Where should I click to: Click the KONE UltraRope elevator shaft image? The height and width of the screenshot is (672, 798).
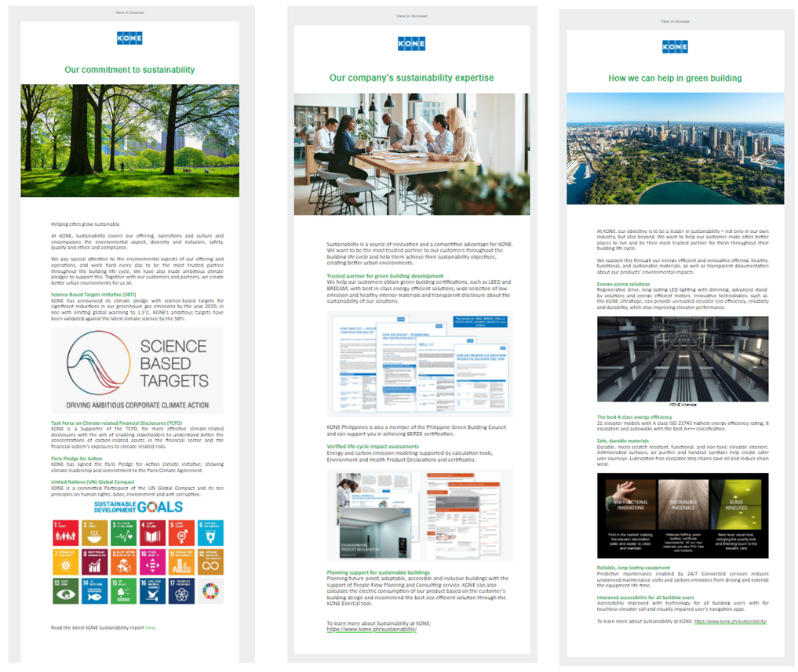[x=683, y=359]
